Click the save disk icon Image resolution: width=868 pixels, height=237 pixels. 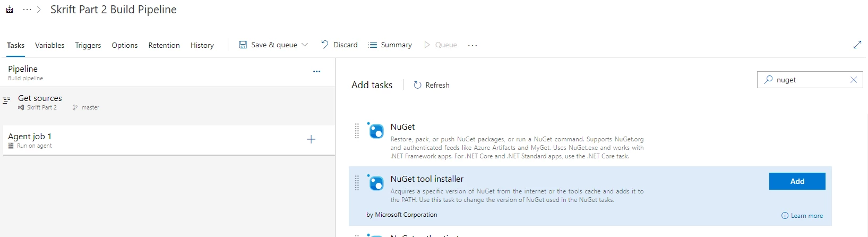coord(243,45)
